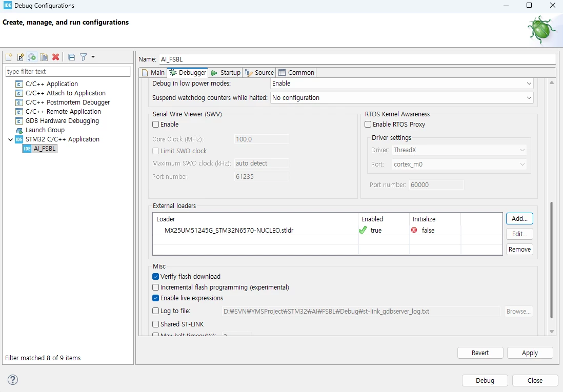The image size is (563, 392).
Task: Click the scrollbar down arrow
Action: click(x=552, y=332)
